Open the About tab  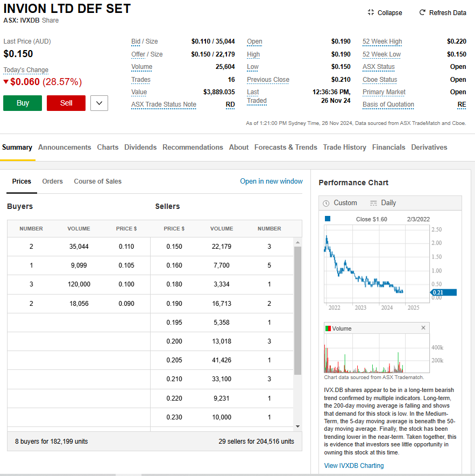point(239,147)
